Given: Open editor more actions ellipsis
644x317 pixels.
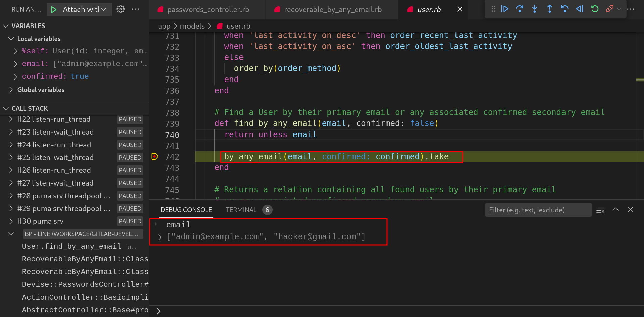Looking at the screenshot, I should [631, 9].
